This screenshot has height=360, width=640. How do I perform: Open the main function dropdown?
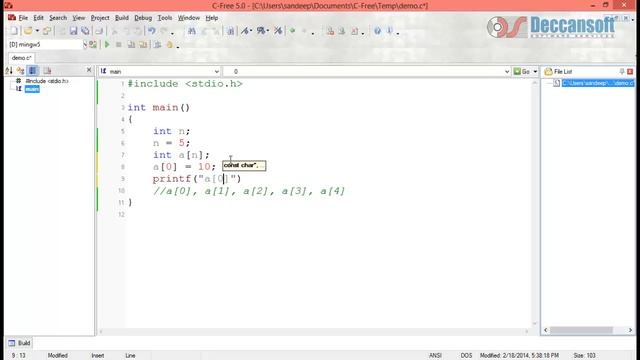point(217,71)
